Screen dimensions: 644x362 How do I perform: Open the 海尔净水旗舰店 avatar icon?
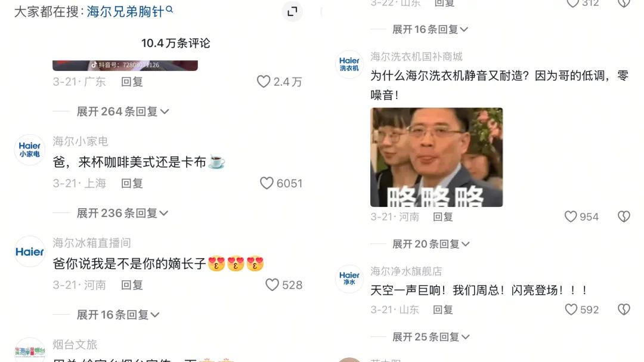349,279
